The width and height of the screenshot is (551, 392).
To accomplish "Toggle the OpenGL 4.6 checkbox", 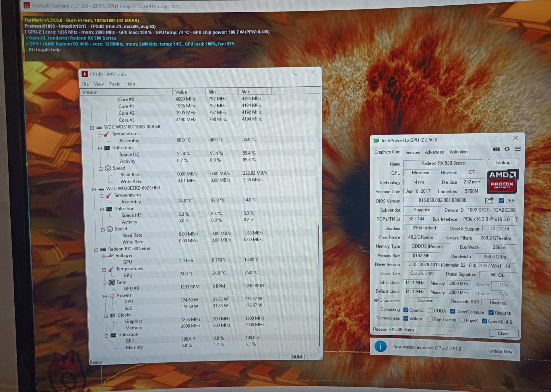I will click(484, 321).
